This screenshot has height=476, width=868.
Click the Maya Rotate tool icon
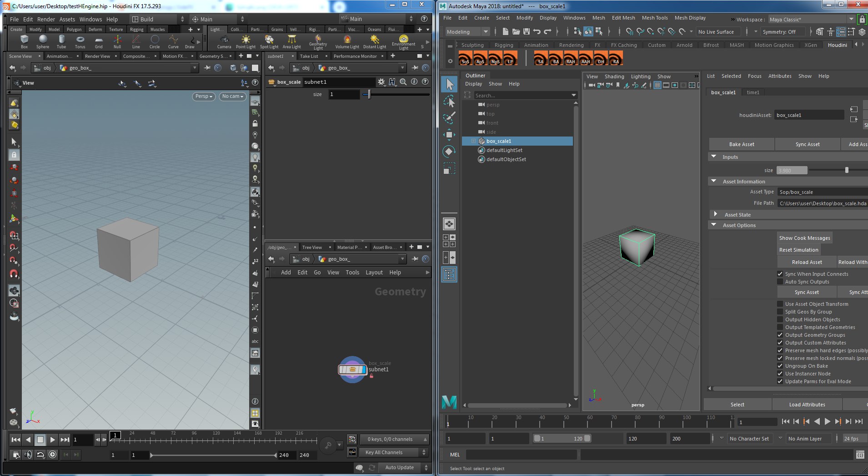click(x=449, y=152)
